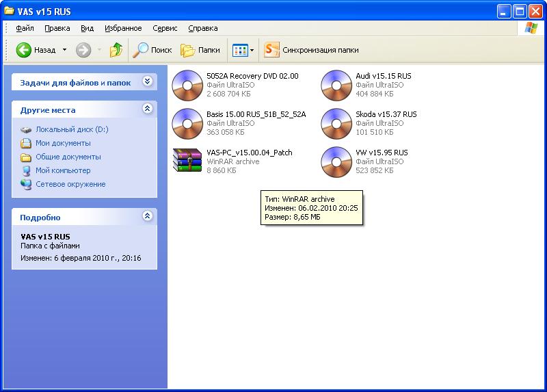Expand the File and Folder Tasks panel
Screen dimensions: 547x392
click(147, 82)
